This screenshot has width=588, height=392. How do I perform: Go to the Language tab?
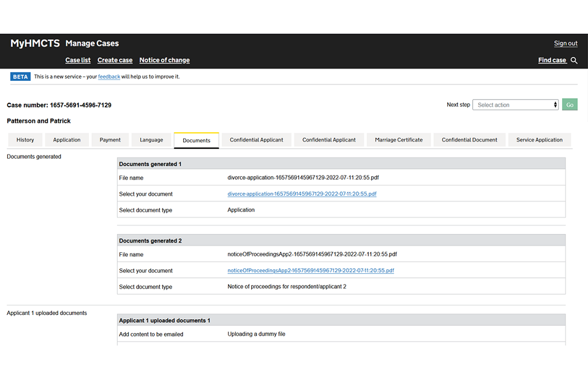(x=151, y=140)
